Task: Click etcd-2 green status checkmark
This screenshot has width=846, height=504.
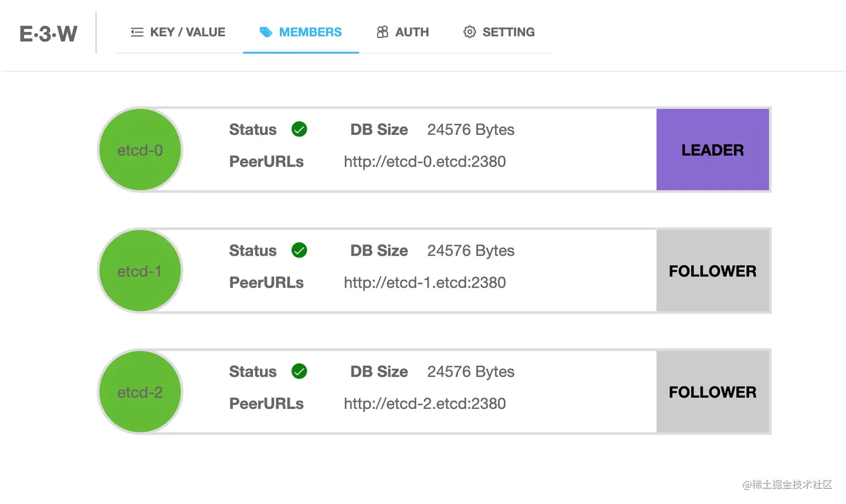Action: [x=299, y=371]
